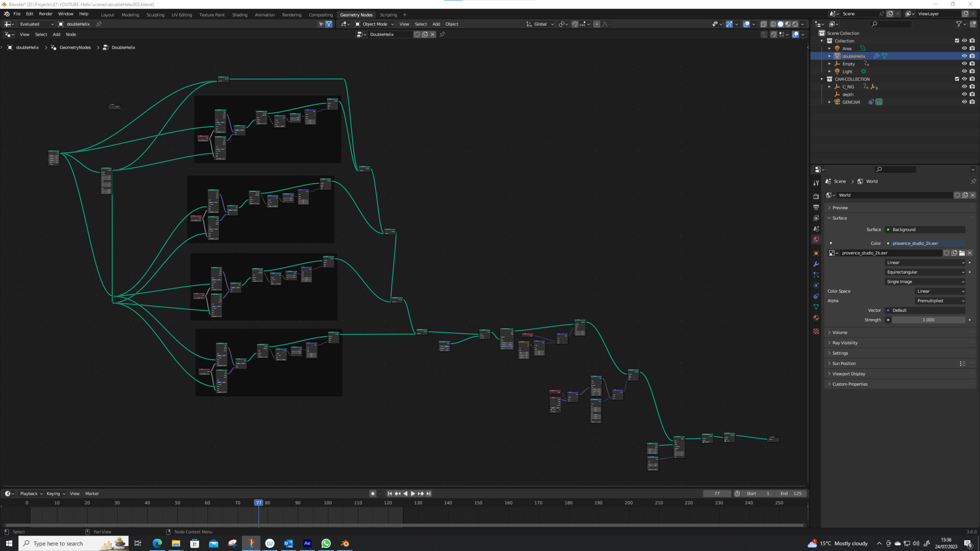Collapse the Collection tree in the Outliner
The height and width of the screenshot is (551, 980).
click(822, 41)
